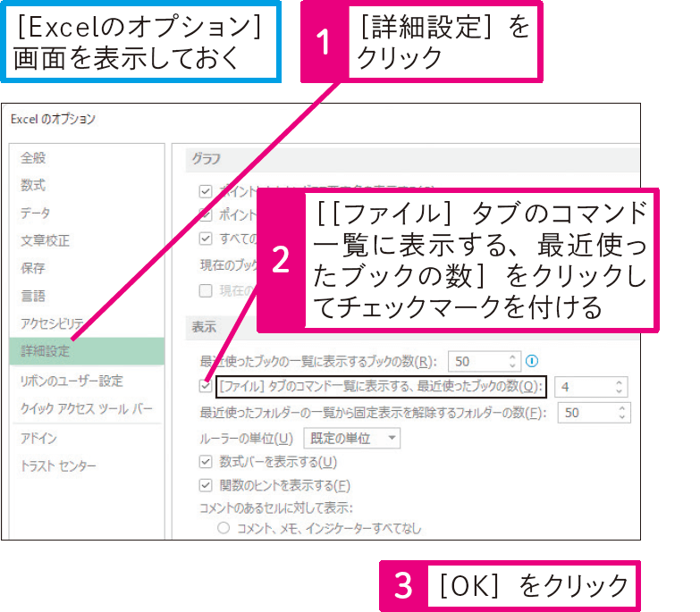Viewport: 700px width, 612px height.
Task: Click the Excel のオプション dialog title
Action: coord(53,119)
